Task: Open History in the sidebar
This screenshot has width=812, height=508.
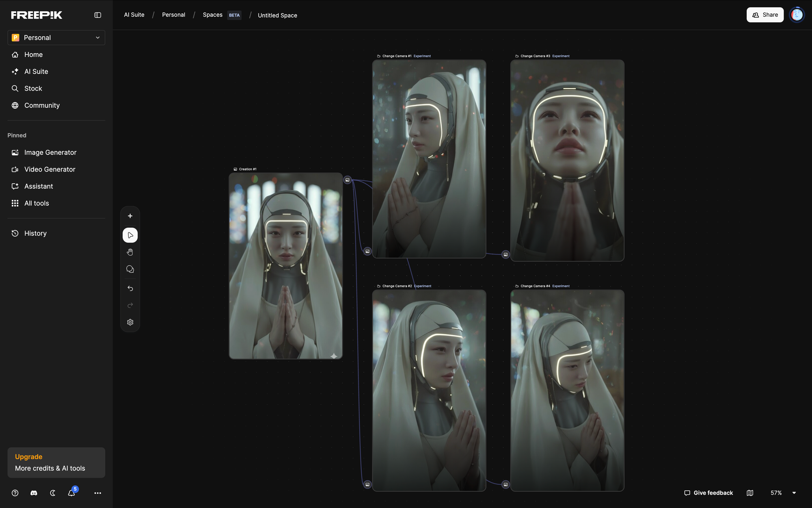Action: tap(35, 233)
